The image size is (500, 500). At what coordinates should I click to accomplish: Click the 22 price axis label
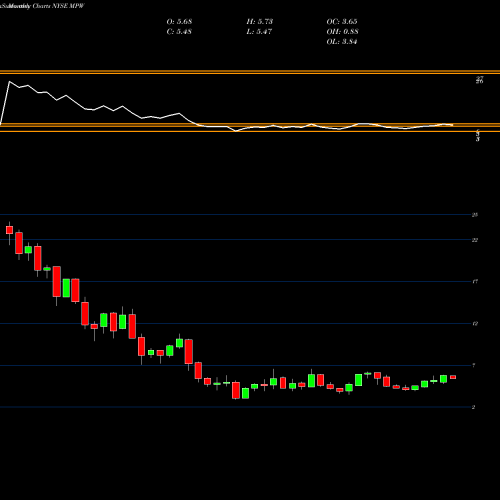[475, 240]
